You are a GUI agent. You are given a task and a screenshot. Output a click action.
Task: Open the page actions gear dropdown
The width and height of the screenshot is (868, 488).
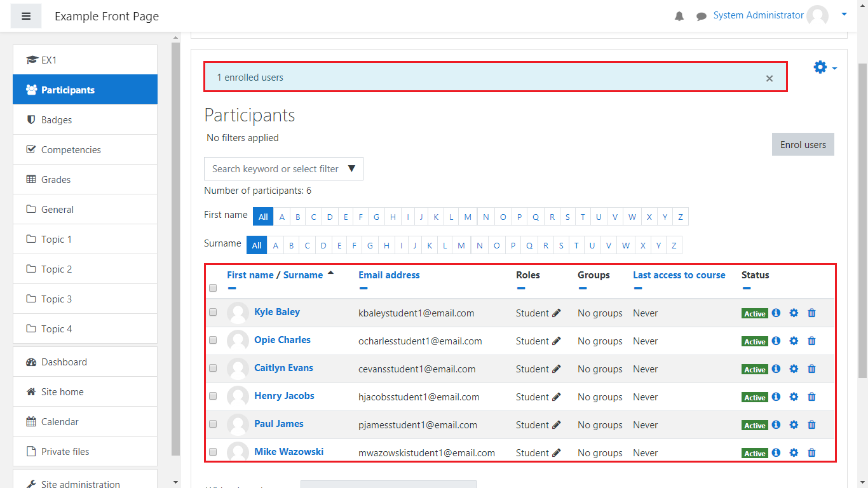(825, 67)
